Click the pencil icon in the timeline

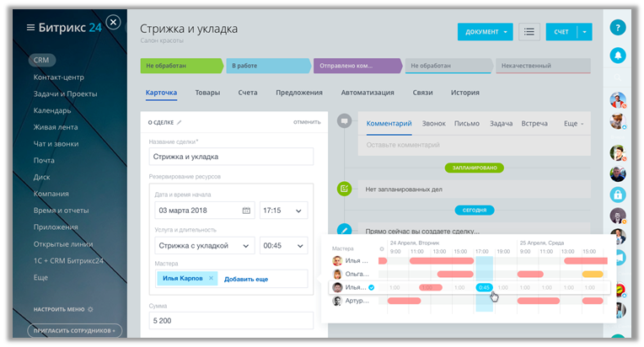(344, 230)
